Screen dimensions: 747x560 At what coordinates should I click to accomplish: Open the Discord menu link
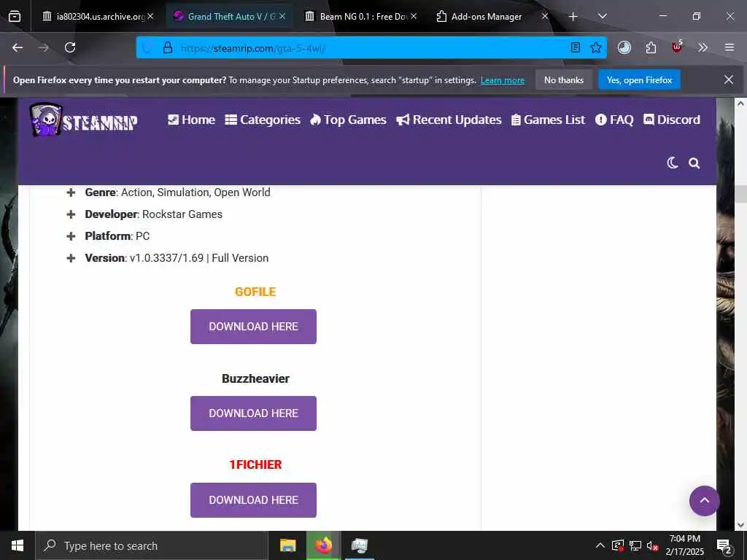pyautogui.click(x=672, y=120)
